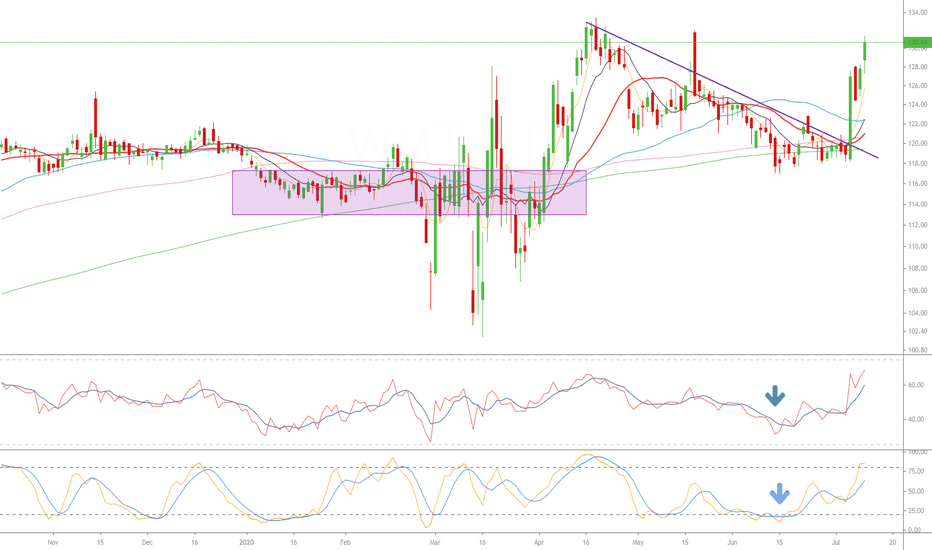
Task: Click the Jun label on time axis
Action: click(732, 542)
